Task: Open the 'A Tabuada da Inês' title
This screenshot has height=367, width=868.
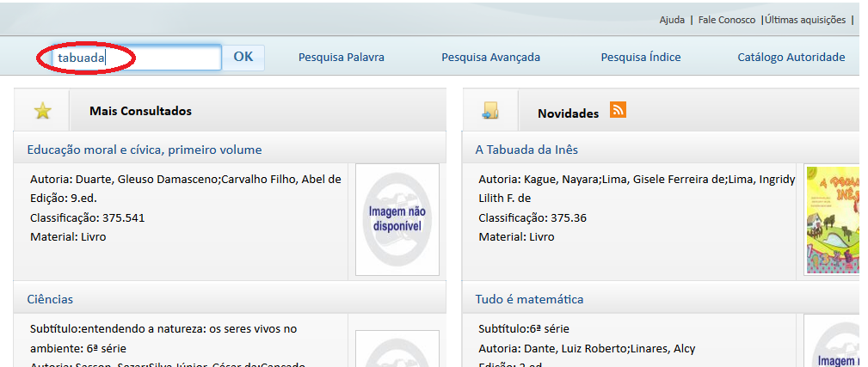Action: point(526,150)
